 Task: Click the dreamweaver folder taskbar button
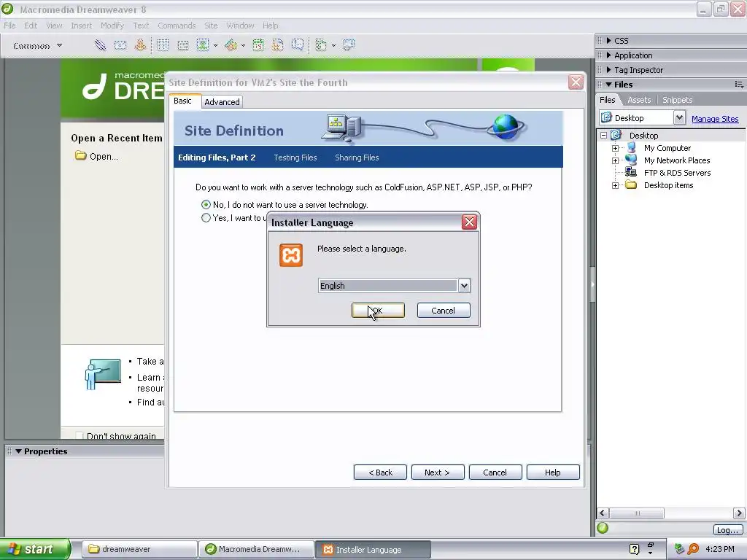pos(139,549)
